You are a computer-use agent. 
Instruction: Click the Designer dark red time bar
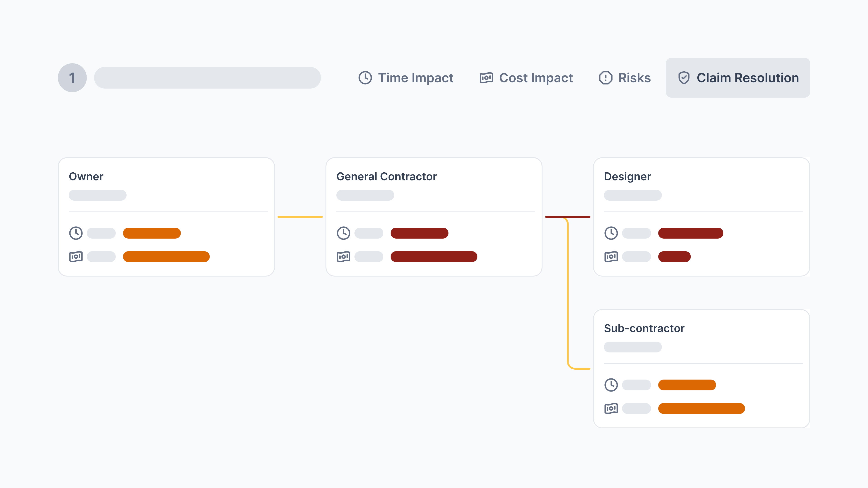[691, 233]
